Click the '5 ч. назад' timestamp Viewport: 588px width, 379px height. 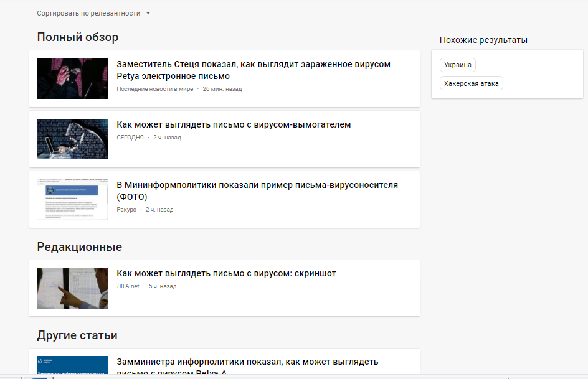click(x=163, y=286)
